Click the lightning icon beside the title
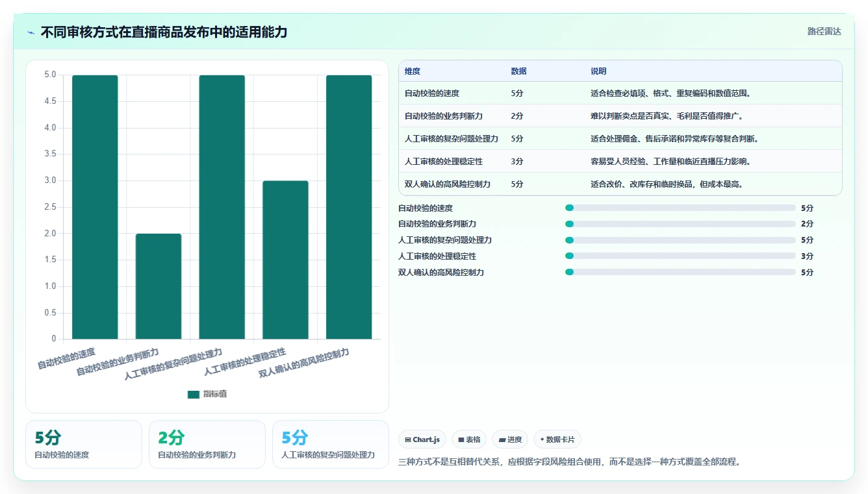The height and width of the screenshot is (494, 868). coord(31,32)
